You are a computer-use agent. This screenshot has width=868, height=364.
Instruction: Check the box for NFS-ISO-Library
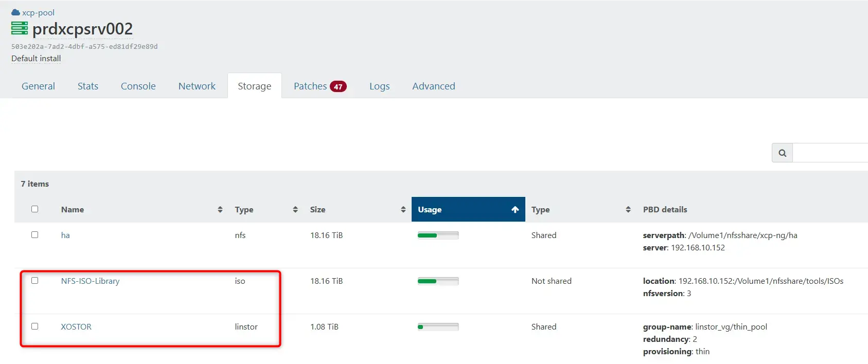point(34,280)
